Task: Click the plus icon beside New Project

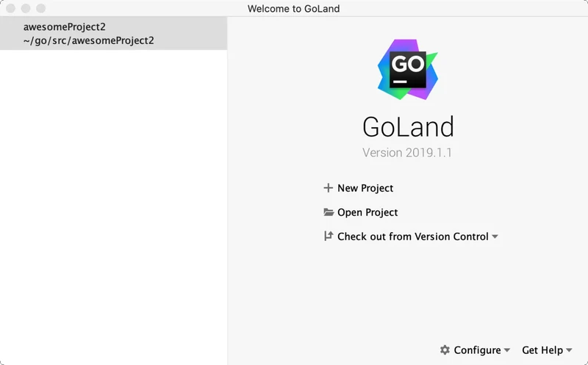Action: click(328, 188)
